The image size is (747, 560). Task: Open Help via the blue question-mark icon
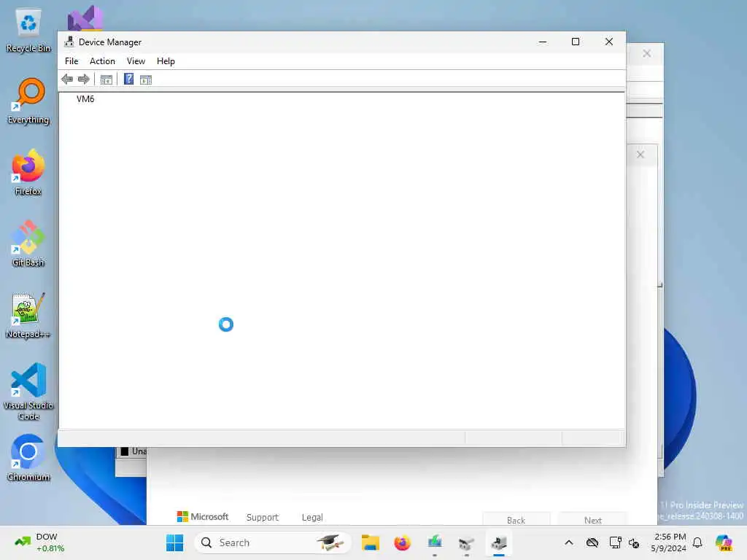tap(128, 79)
